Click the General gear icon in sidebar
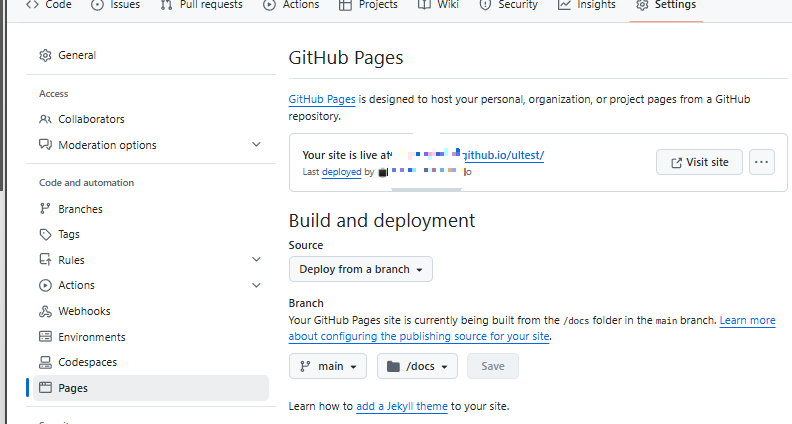The image size is (792, 424). tap(45, 55)
